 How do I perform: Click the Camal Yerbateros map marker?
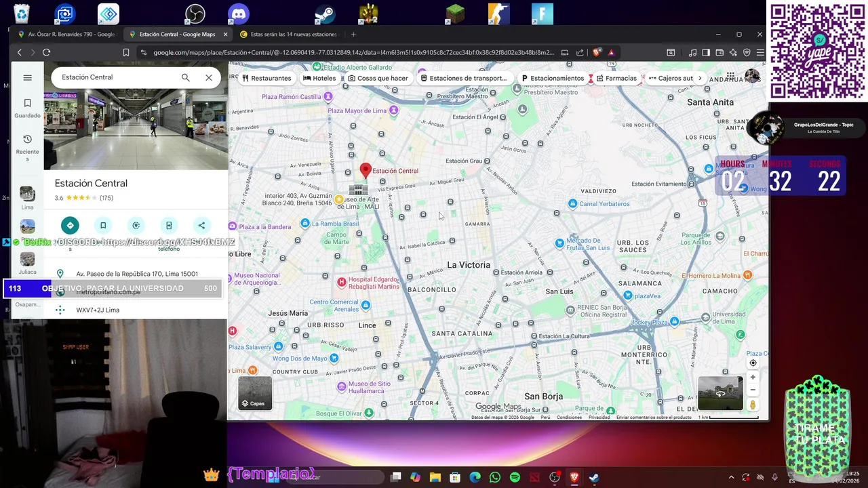click(x=573, y=203)
